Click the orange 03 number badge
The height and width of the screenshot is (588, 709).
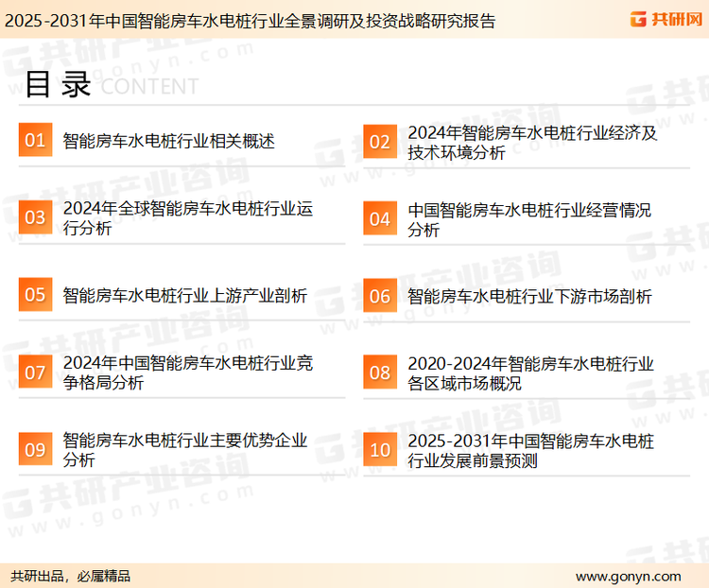tap(35, 217)
